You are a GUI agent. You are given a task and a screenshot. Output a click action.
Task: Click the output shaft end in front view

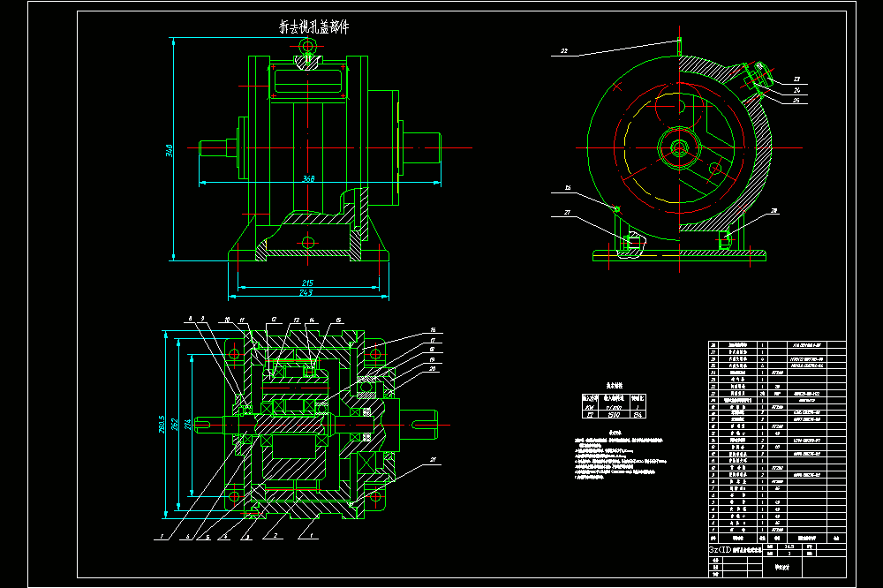(x=421, y=148)
